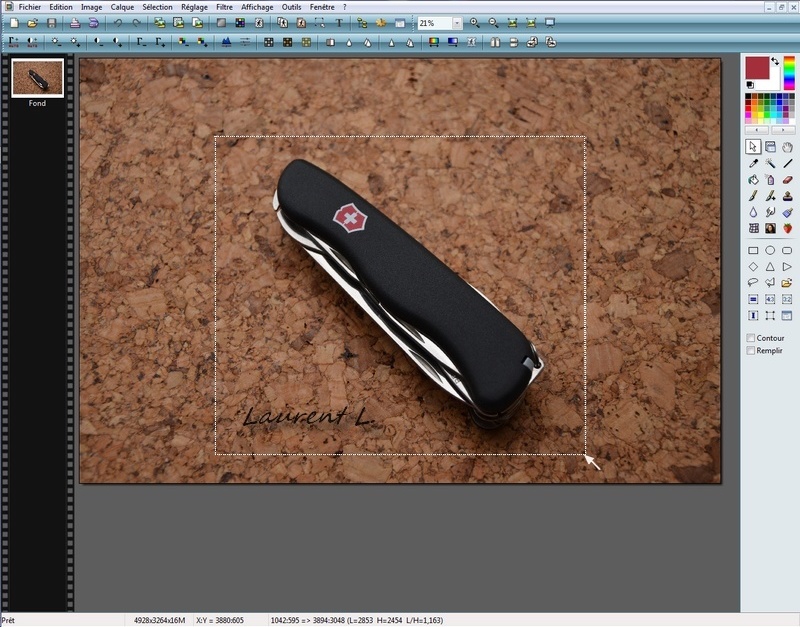Select the Fond layer thumbnail
Image resolution: width=800 pixels, height=627 pixels.
click(37, 78)
